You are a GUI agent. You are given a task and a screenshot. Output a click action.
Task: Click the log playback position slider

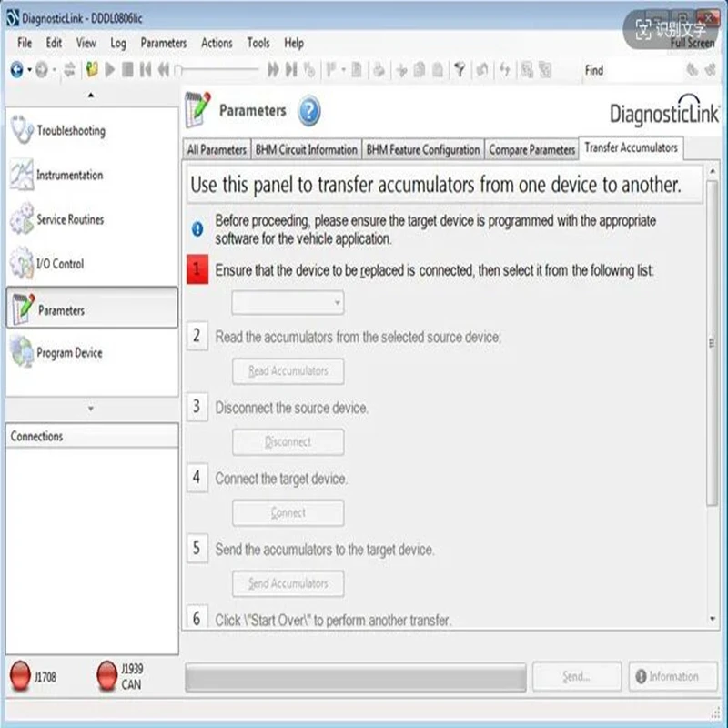click(x=217, y=70)
